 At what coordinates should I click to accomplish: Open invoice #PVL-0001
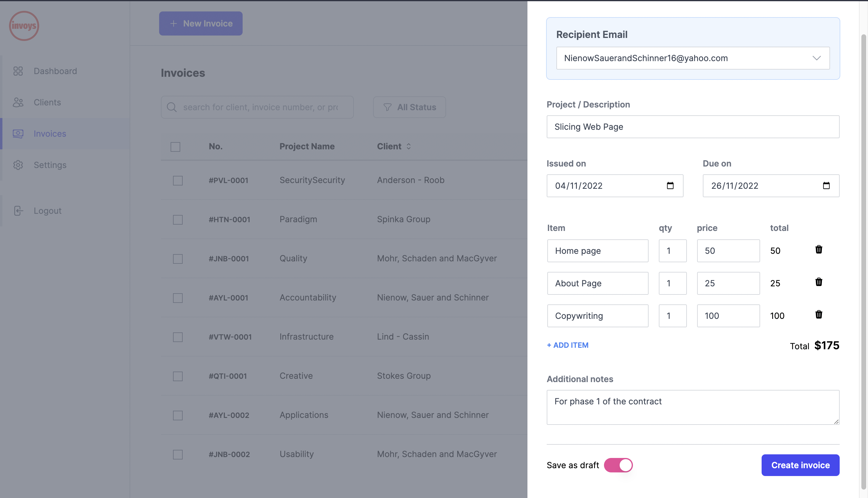coord(228,180)
